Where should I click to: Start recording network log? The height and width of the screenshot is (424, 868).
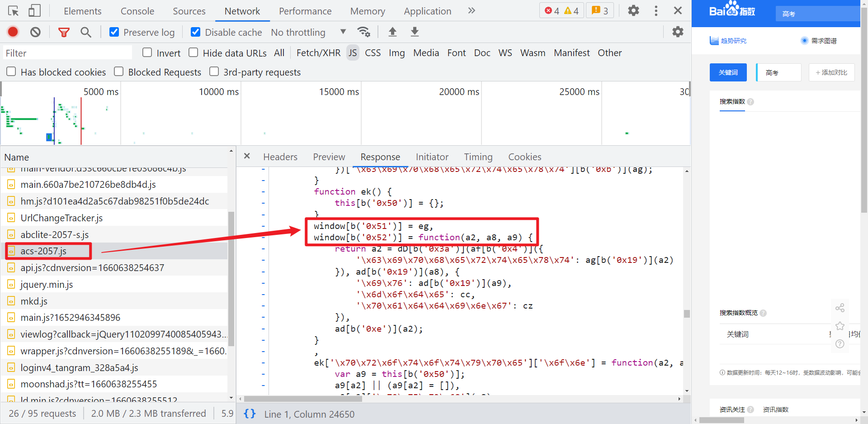pyautogui.click(x=13, y=32)
